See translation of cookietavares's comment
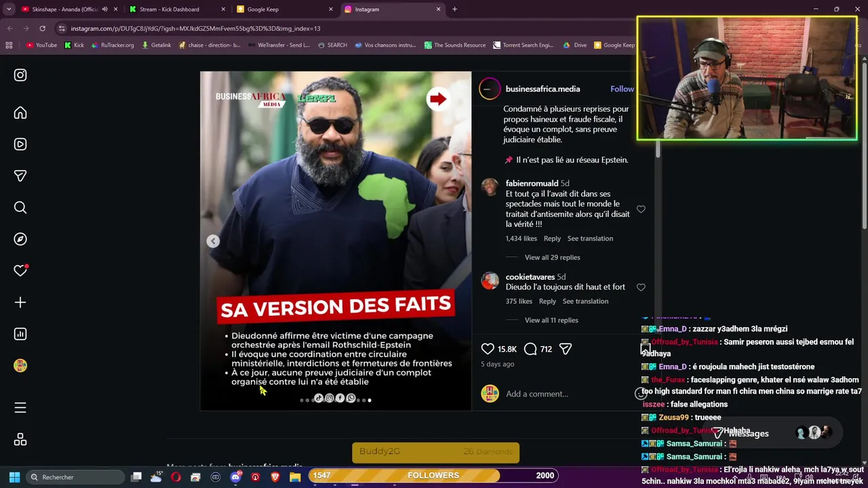 [585, 301]
